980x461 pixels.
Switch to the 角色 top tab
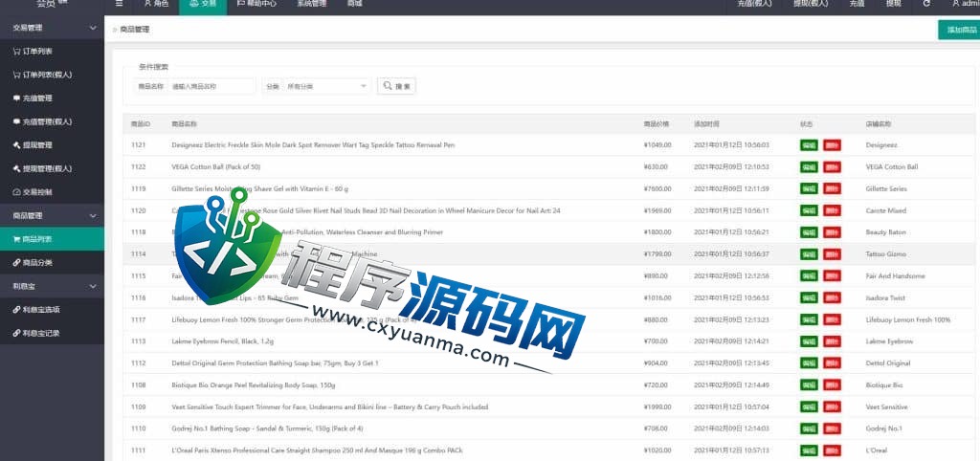pos(156,5)
